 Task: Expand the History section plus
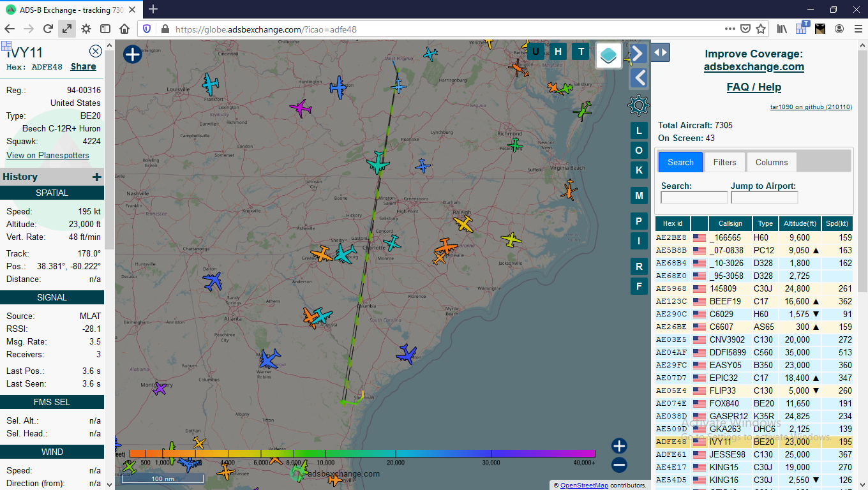pos(96,177)
